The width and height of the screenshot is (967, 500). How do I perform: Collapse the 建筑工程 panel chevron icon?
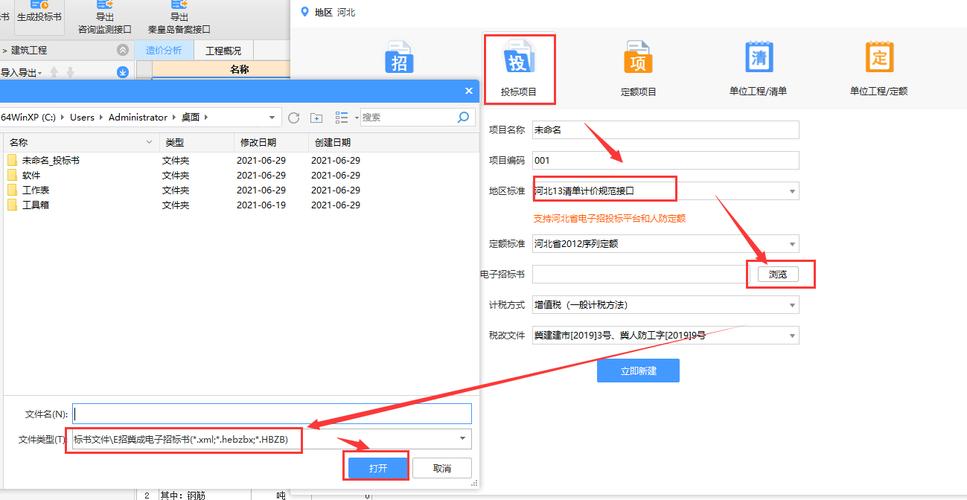point(123,51)
